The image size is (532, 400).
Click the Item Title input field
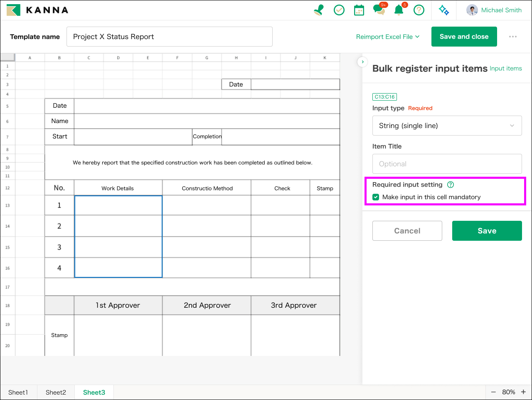(447, 164)
